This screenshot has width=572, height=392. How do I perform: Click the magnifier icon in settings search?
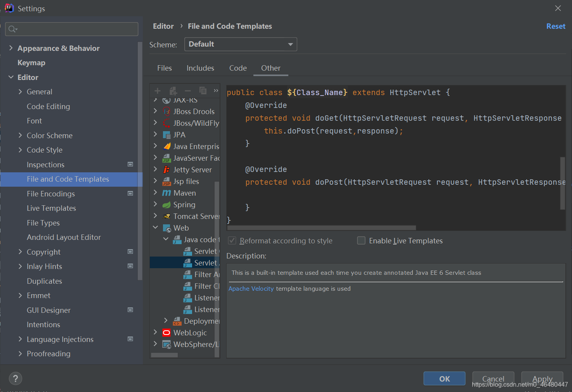coord(12,29)
